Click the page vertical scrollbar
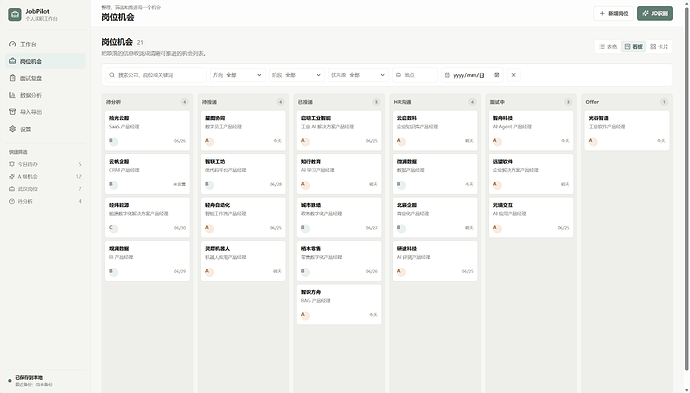The width and height of the screenshot is (690, 393). click(687, 189)
